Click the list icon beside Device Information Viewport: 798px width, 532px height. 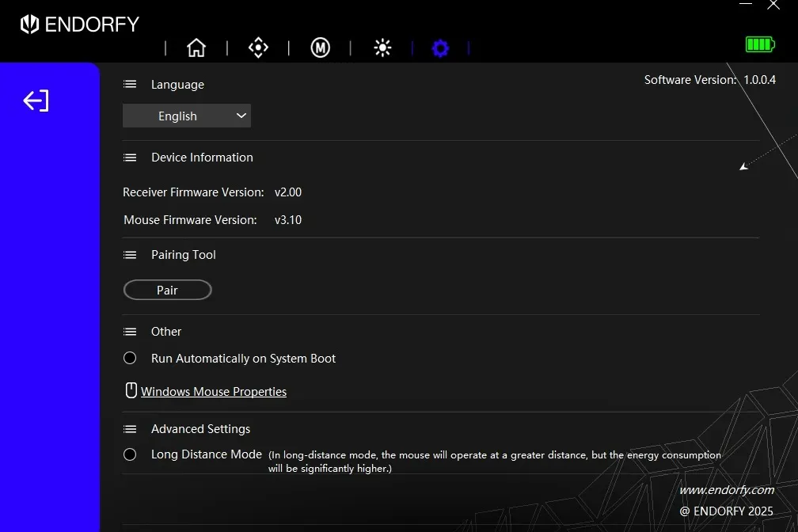point(131,158)
